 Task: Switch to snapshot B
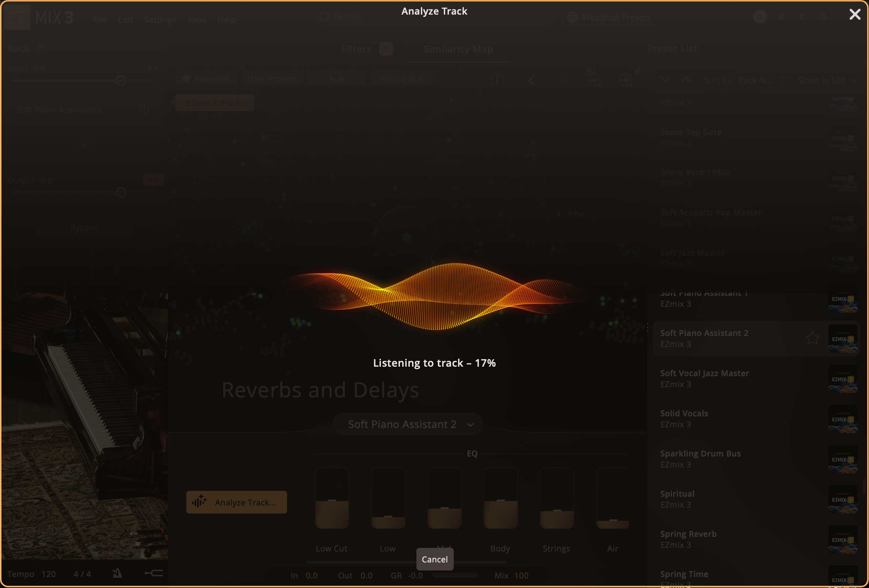tap(781, 17)
